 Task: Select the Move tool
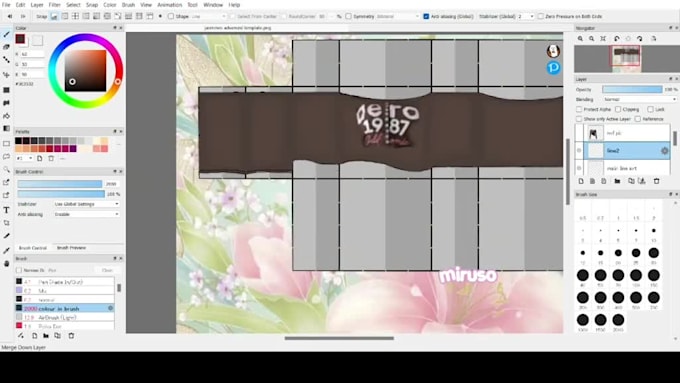(7, 75)
